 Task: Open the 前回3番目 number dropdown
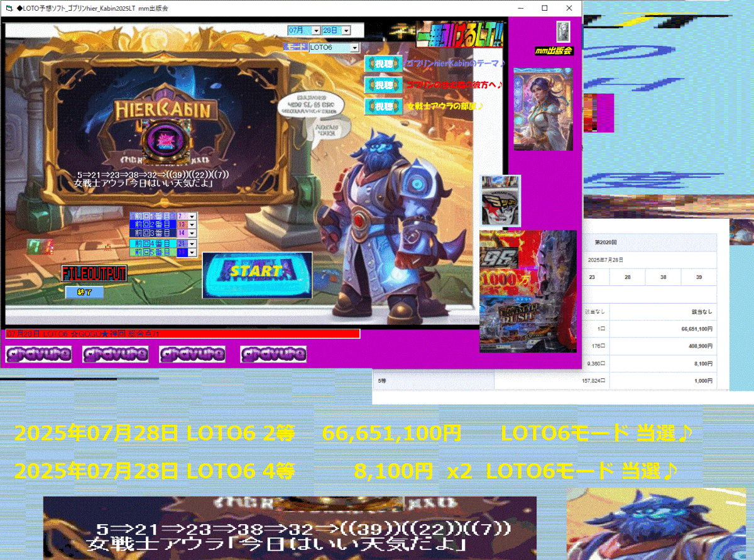click(x=187, y=233)
